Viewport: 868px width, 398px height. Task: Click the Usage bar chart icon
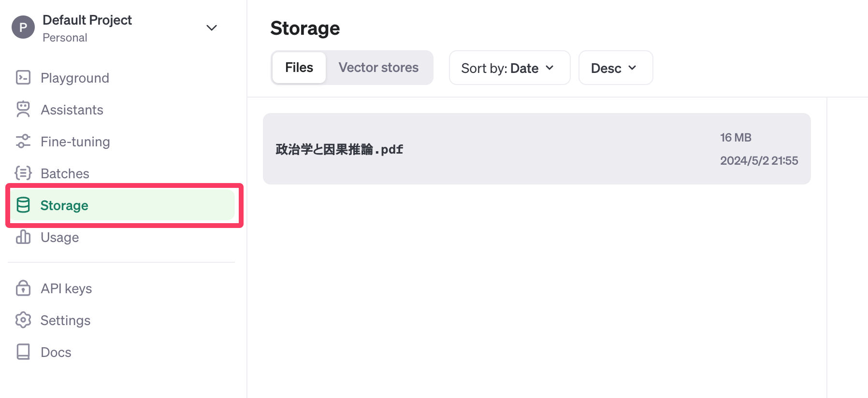tap(23, 237)
